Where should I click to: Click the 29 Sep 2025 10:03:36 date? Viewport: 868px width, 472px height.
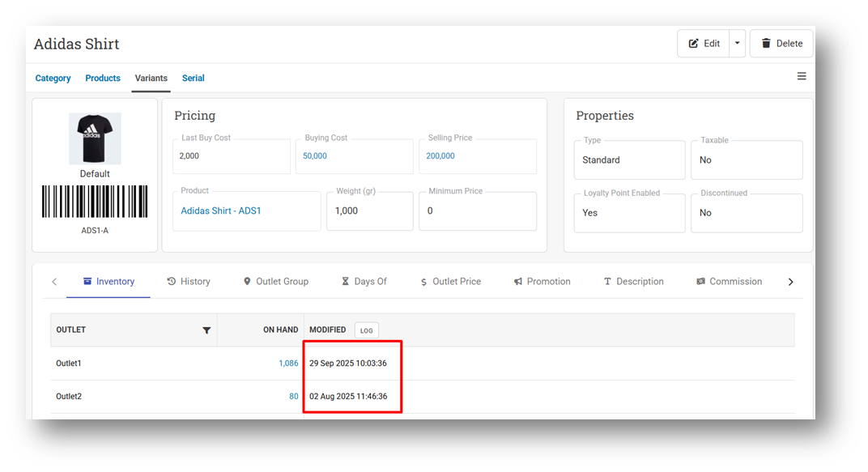[x=348, y=364]
